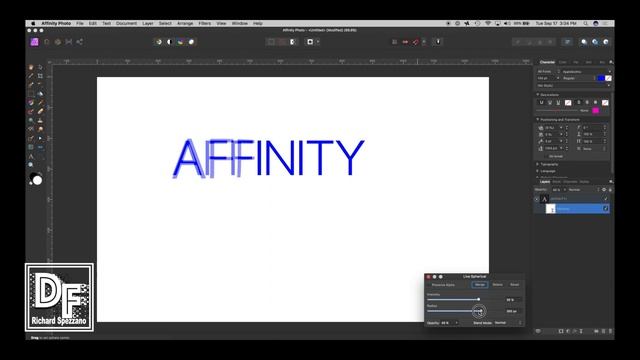This screenshot has width=640, height=360.
Task: Open the font family dropdown
Action: [x=586, y=71]
